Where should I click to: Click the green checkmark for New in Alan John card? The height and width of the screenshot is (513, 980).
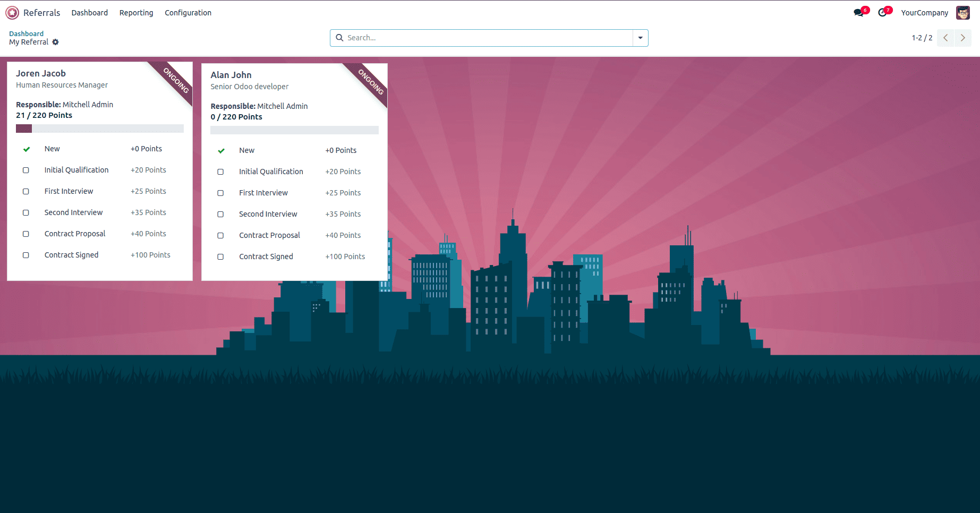tap(221, 151)
